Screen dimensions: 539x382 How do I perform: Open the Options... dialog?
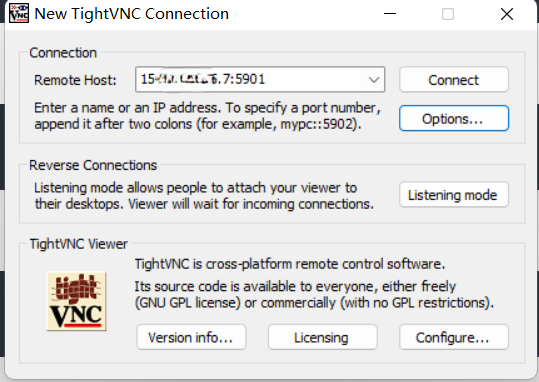pos(454,119)
